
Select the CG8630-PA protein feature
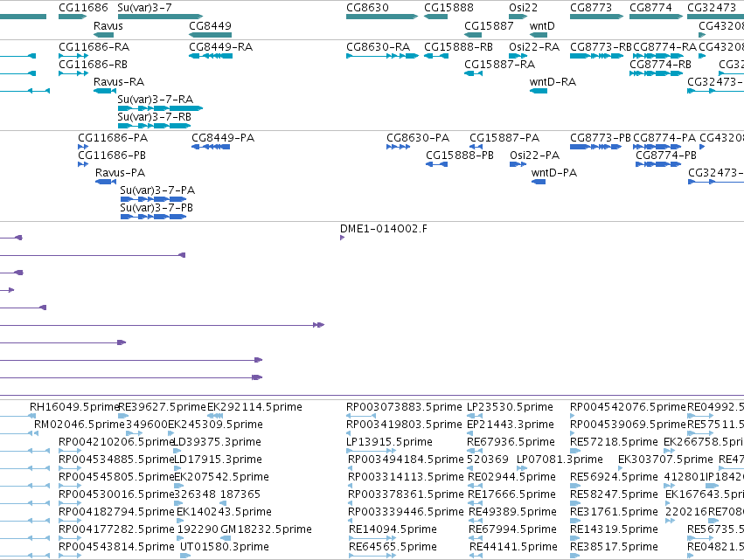[x=399, y=147]
